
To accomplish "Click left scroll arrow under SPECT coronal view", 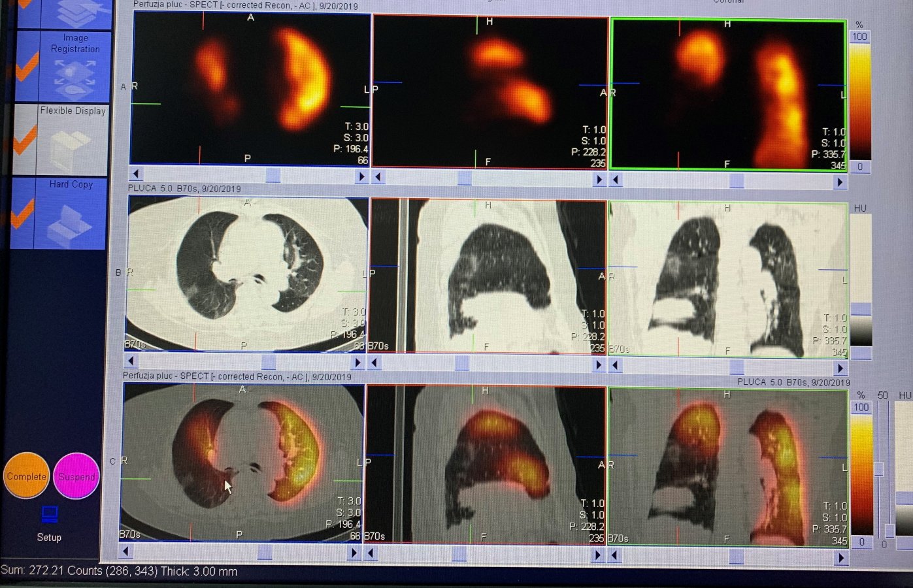I will point(616,180).
